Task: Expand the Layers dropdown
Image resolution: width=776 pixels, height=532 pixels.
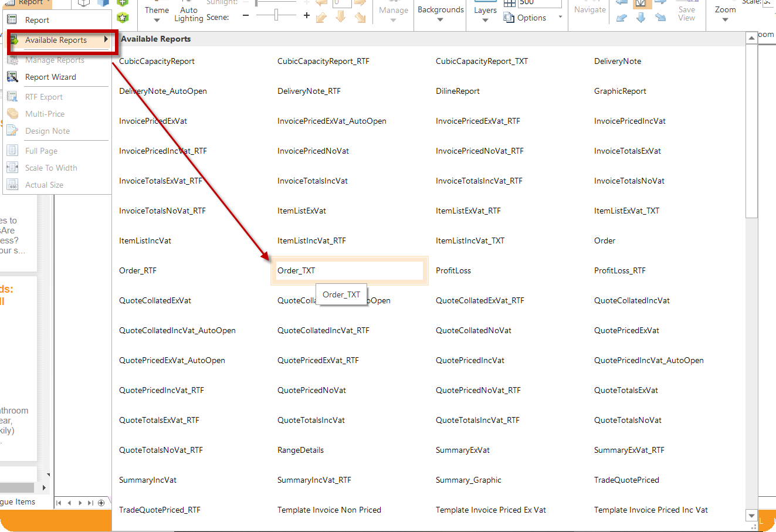Action: coord(485,14)
